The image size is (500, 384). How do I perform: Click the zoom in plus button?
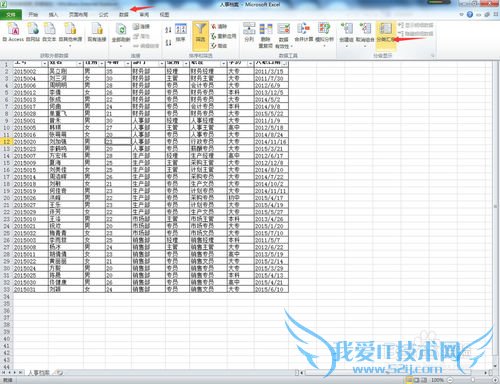point(495,380)
